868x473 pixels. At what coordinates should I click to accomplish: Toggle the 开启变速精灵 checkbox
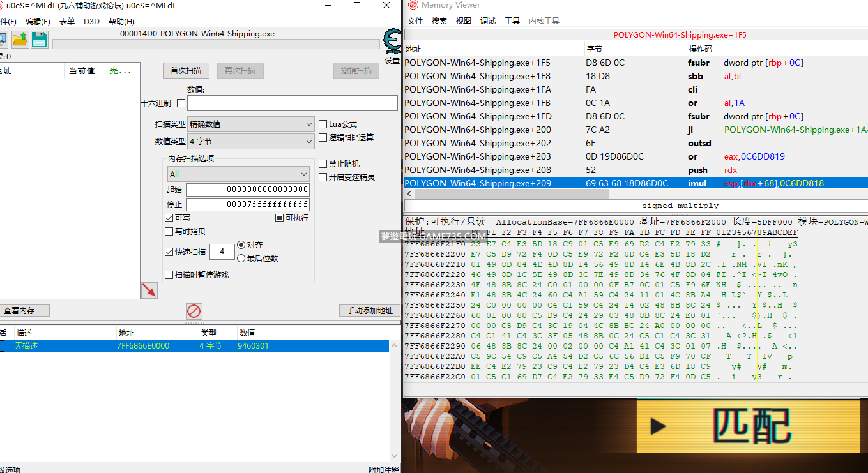coord(323,177)
